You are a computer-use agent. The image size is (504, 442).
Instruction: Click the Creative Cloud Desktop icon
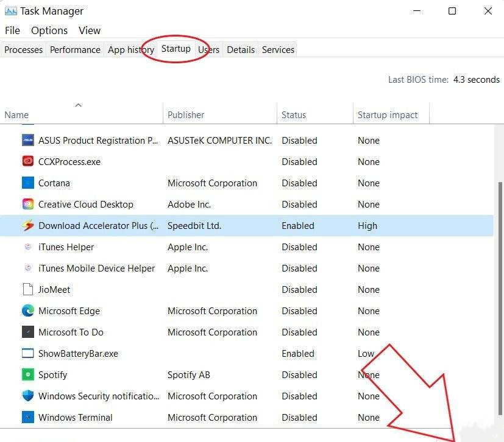point(28,205)
